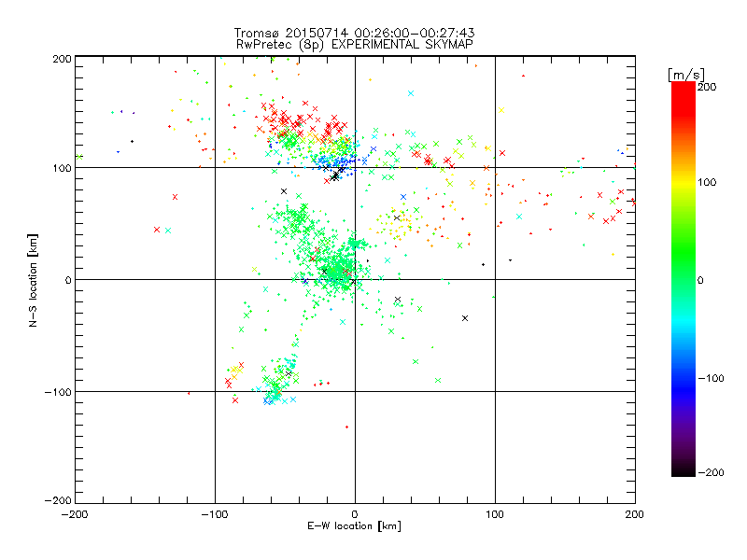Click the cyan cross near 40 km east, 165 km north
Screen dimensions: 747x560
[x=411, y=93]
